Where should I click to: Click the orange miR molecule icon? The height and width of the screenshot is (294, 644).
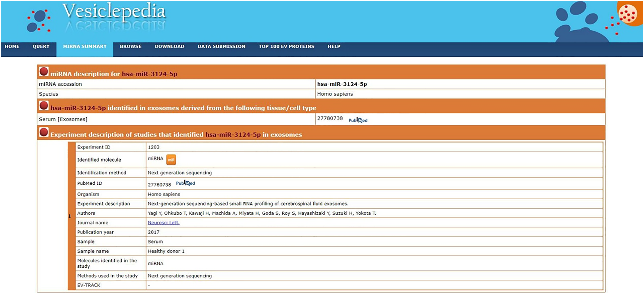coord(171,160)
